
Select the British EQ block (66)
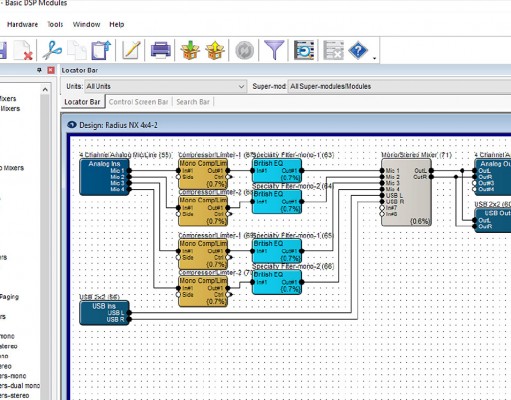(x=277, y=282)
